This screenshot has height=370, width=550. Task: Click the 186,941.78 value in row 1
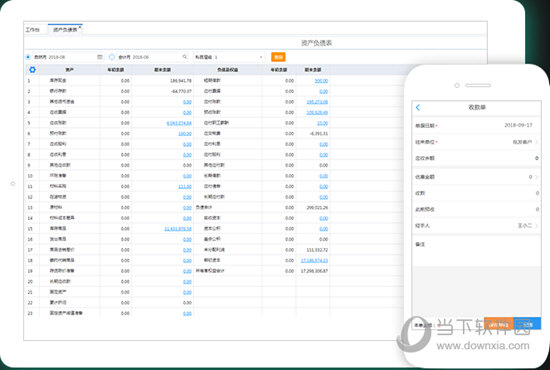coord(181,81)
